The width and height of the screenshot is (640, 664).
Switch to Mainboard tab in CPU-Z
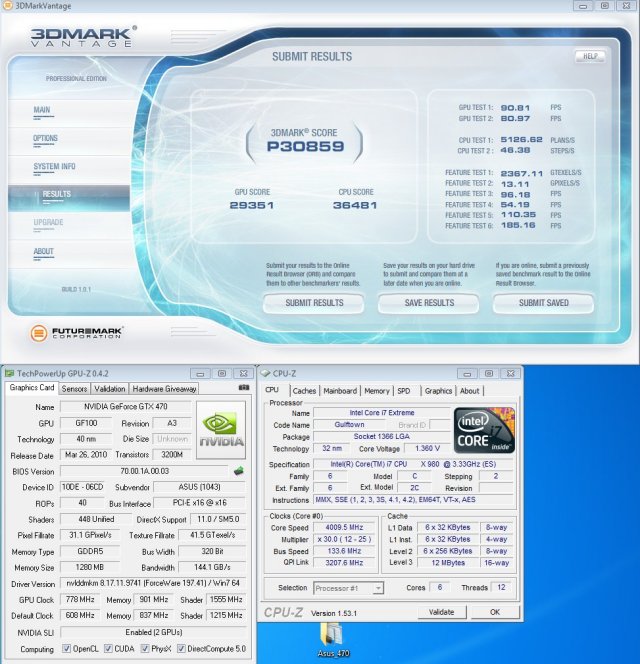coord(340,391)
